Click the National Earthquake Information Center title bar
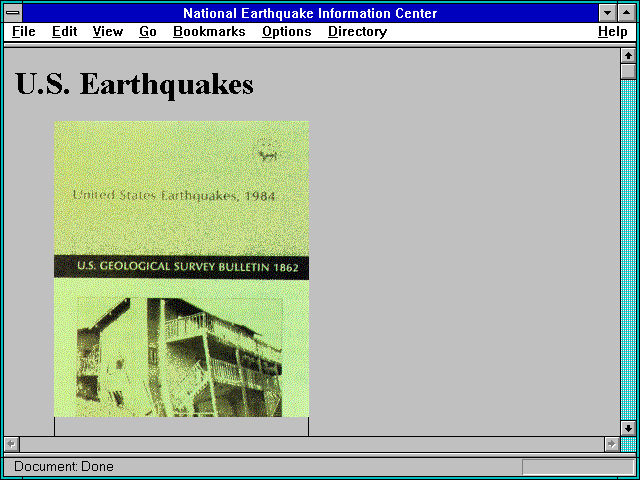Screen dimensions: 640x480 (310, 13)
